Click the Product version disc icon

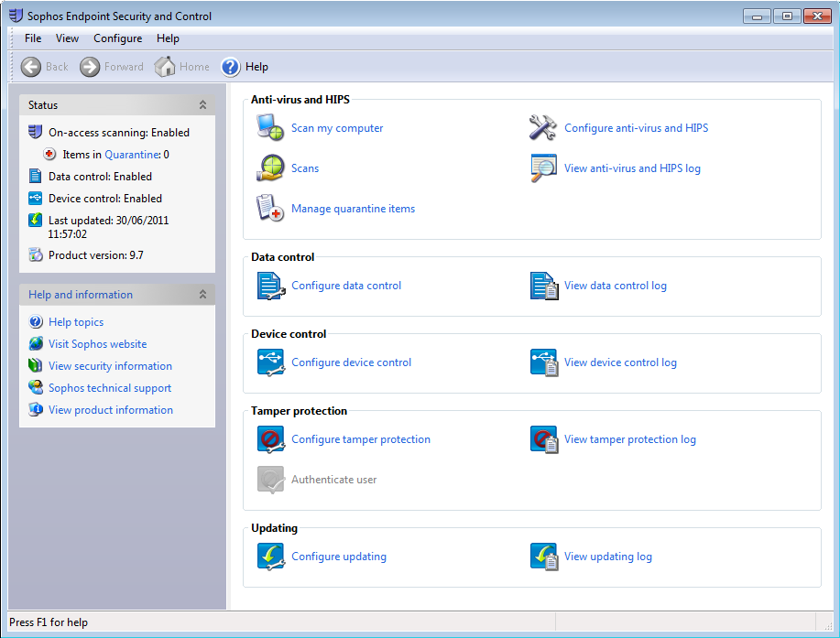(x=35, y=254)
